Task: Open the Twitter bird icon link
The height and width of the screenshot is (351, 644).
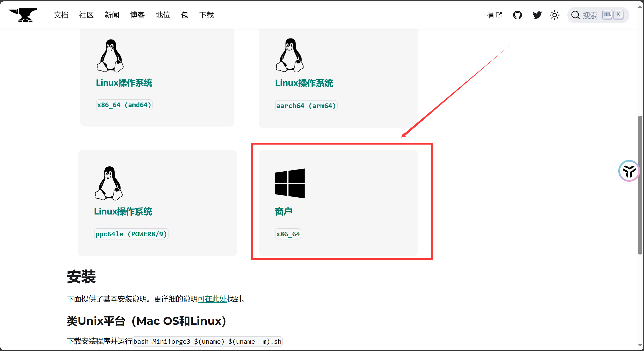Action: (537, 15)
